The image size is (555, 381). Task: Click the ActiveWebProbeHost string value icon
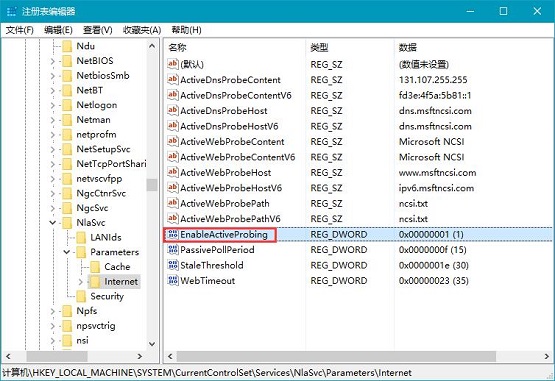pyautogui.click(x=172, y=172)
